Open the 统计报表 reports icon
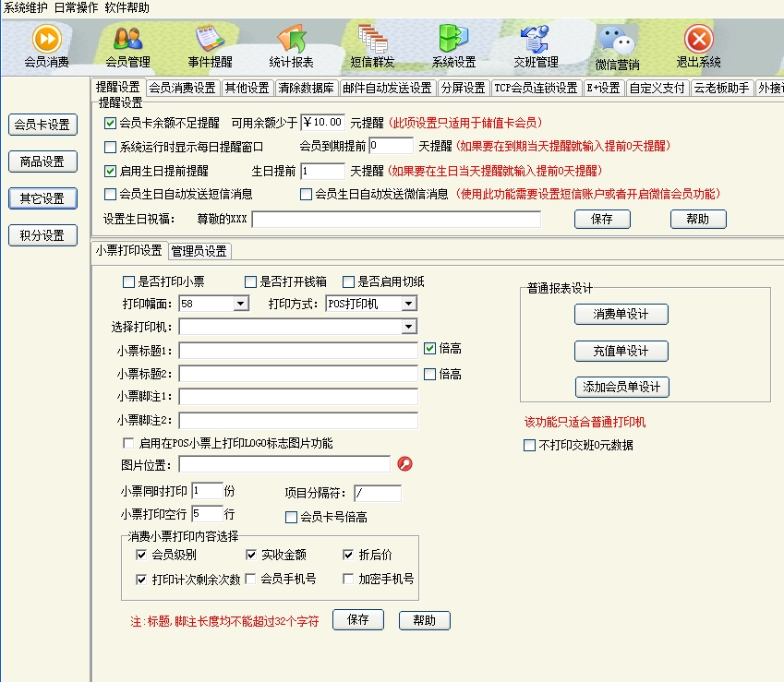784x682 pixels. click(291, 40)
